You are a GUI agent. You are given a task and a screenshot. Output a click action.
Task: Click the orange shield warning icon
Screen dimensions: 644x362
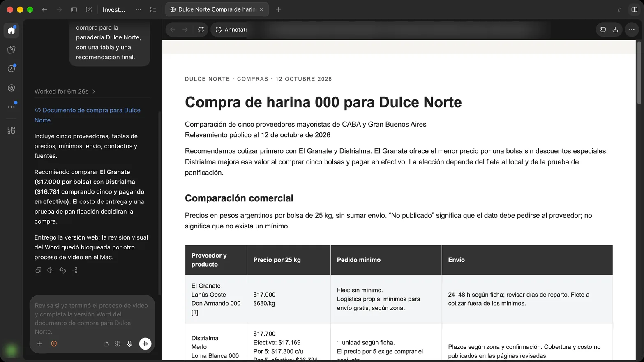click(x=54, y=344)
